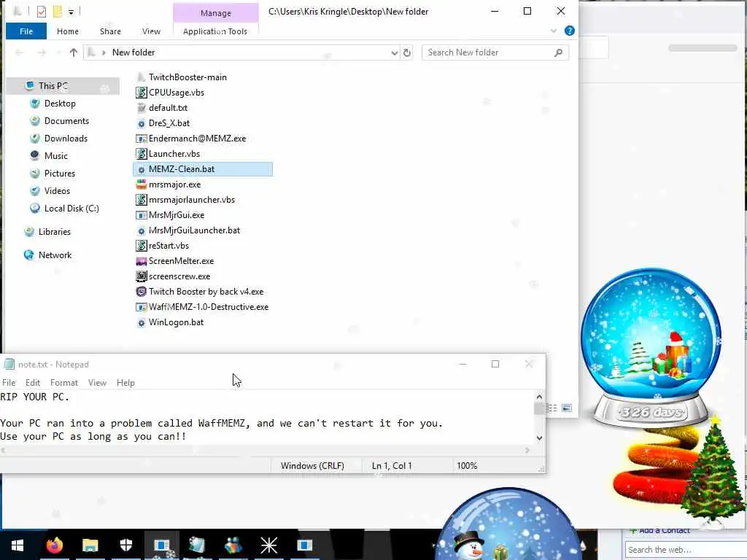The height and width of the screenshot is (560, 747).
Task: Select the Endermanch@MEMZ.exe file icon
Action: [141, 139]
